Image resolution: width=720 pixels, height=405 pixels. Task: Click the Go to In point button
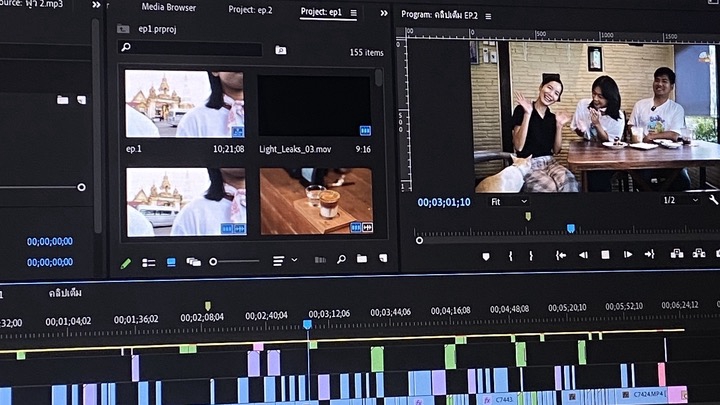pos(561,255)
